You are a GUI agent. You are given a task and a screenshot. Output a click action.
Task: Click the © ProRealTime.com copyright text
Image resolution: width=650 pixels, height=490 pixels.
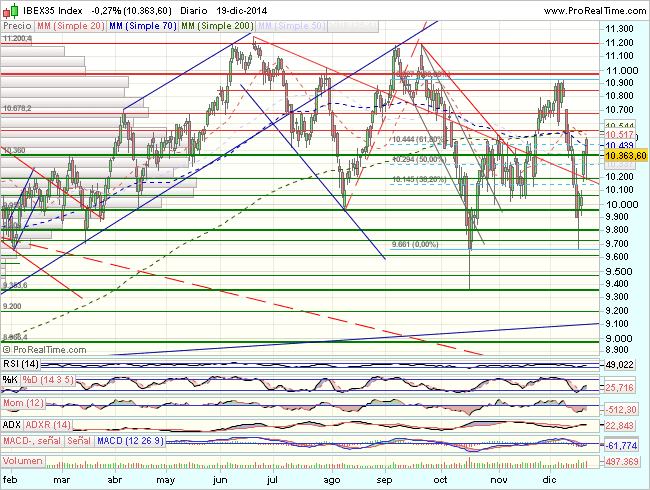coord(44,350)
